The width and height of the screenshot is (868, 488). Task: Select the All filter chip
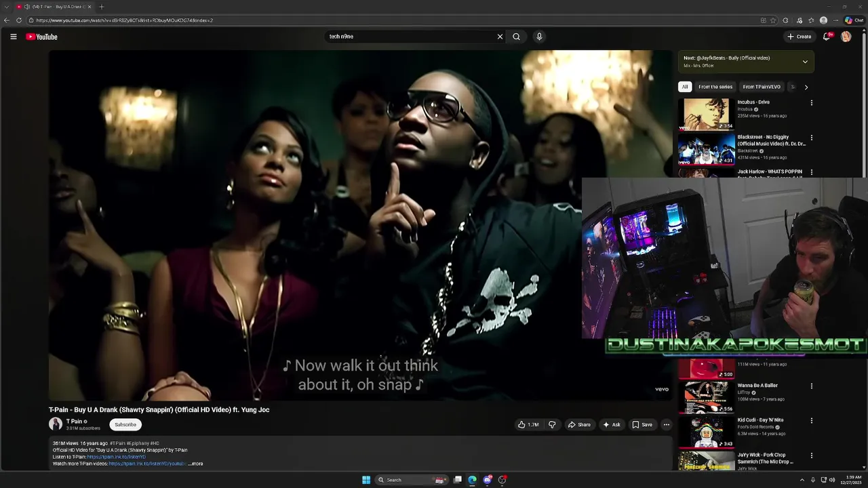pos(685,87)
